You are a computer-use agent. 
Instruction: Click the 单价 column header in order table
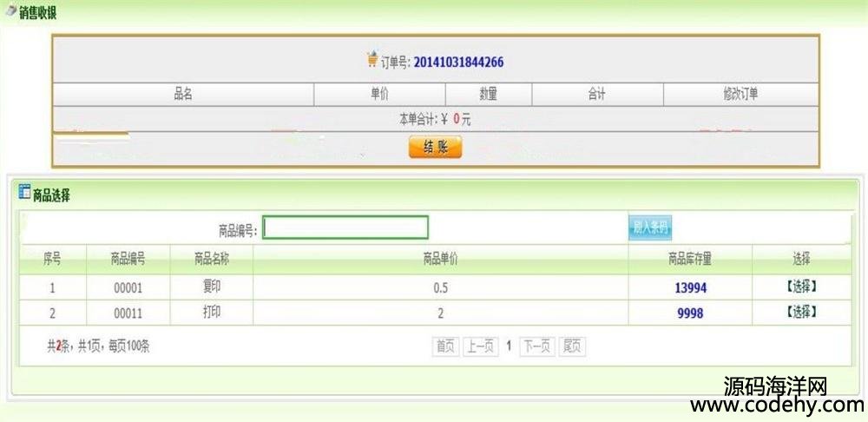(380, 95)
